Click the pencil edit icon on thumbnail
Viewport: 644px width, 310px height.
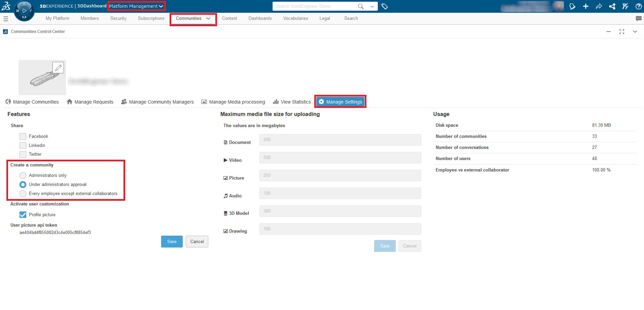58,68
